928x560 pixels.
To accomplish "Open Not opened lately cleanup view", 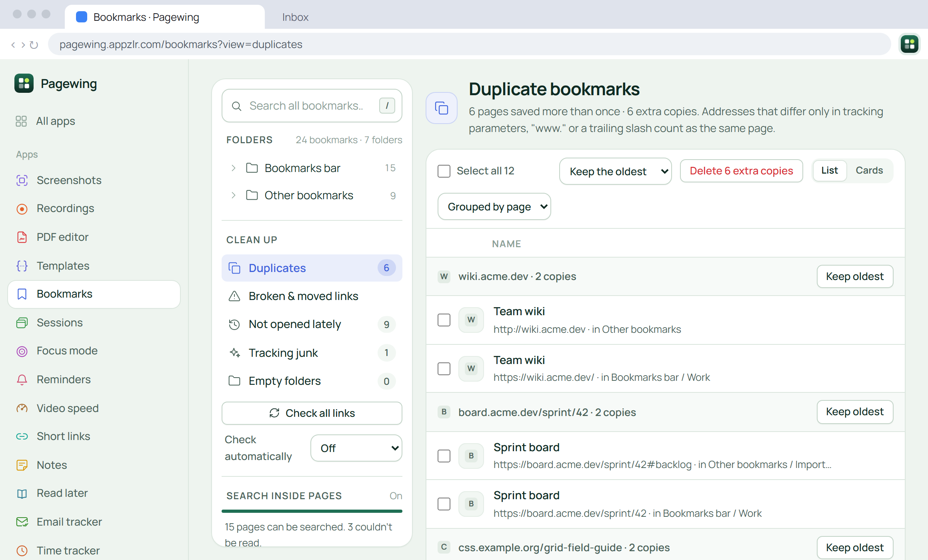I will pyautogui.click(x=312, y=324).
